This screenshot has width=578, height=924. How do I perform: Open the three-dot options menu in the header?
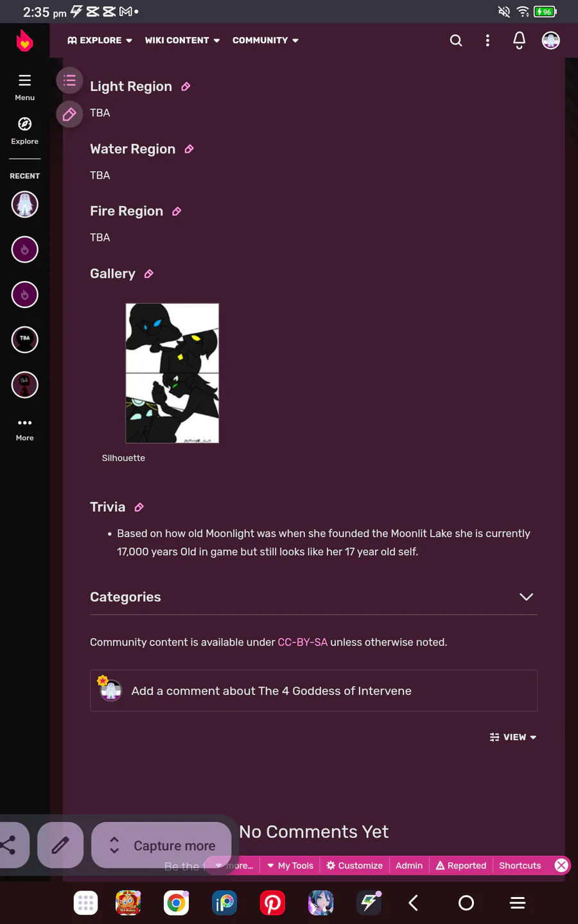(x=487, y=40)
